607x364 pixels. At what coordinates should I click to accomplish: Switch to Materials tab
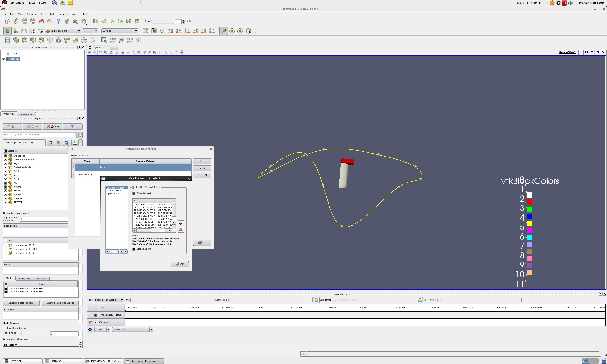42,279
